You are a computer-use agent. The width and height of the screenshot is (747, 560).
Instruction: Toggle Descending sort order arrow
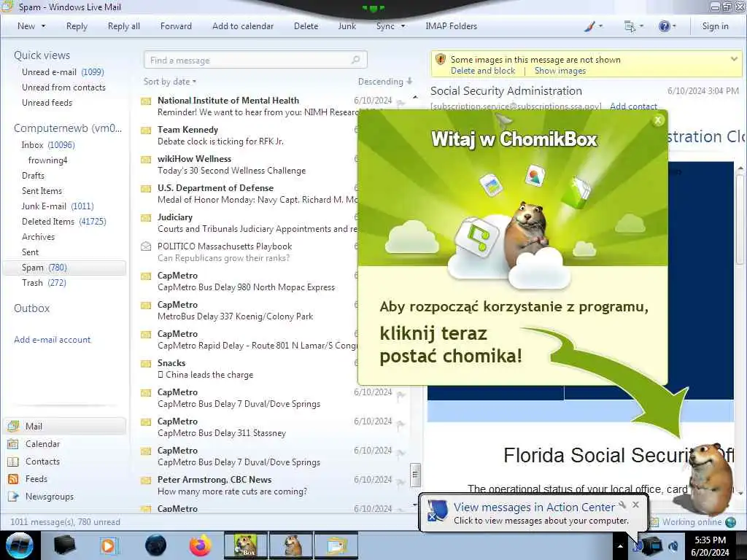coord(409,82)
